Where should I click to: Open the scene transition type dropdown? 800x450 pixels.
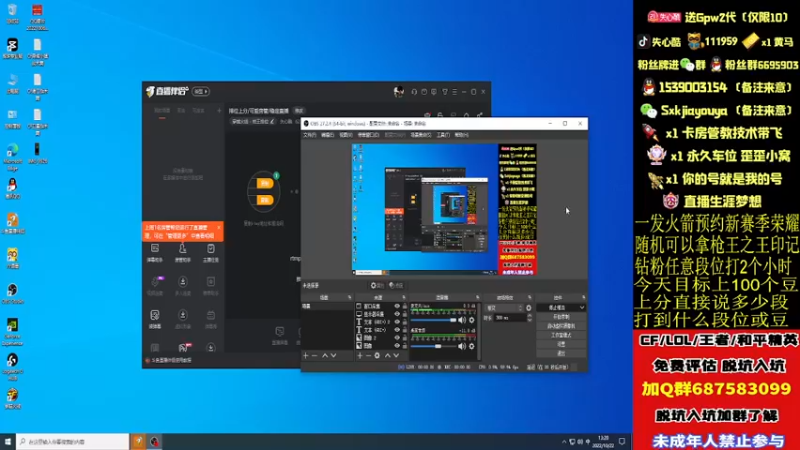504,308
